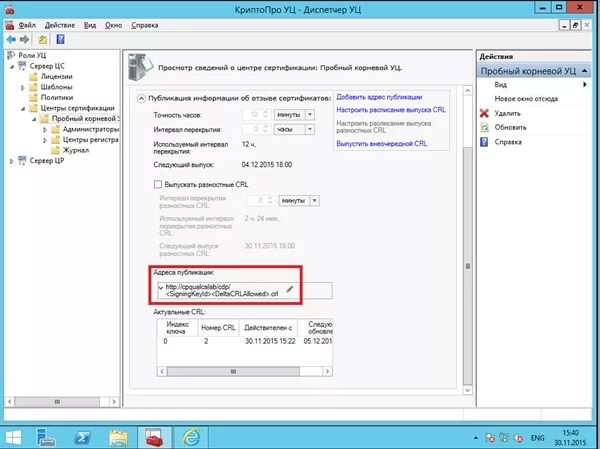Click Интервал перекрытия stepper field
This screenshot has width=600, height=449.
(257, 129)
